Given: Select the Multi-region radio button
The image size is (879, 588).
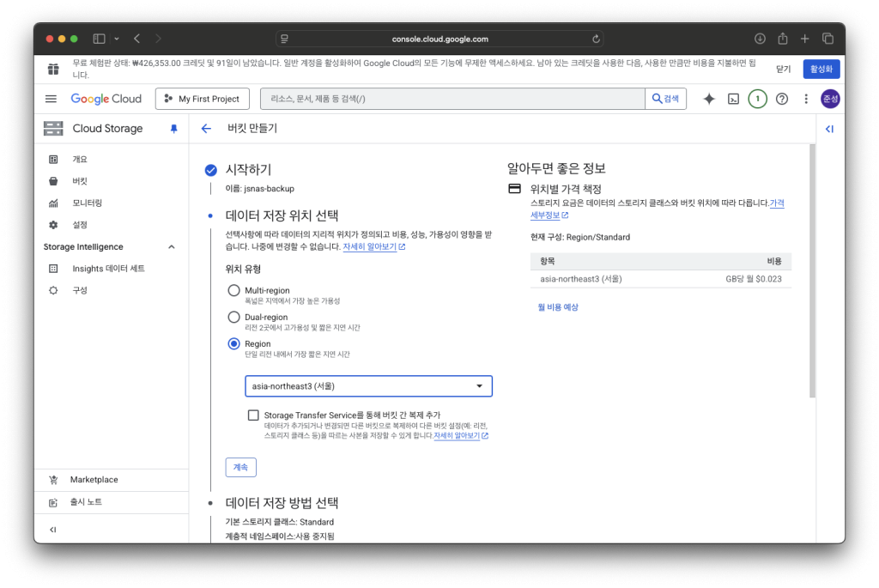Looking at the screenshot, I should point(233,291).
